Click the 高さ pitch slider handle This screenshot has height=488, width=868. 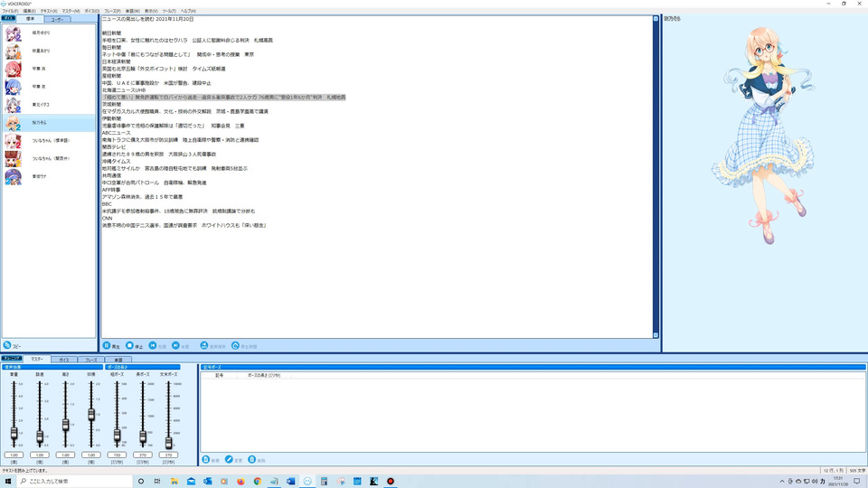click(x=65, y=425)
